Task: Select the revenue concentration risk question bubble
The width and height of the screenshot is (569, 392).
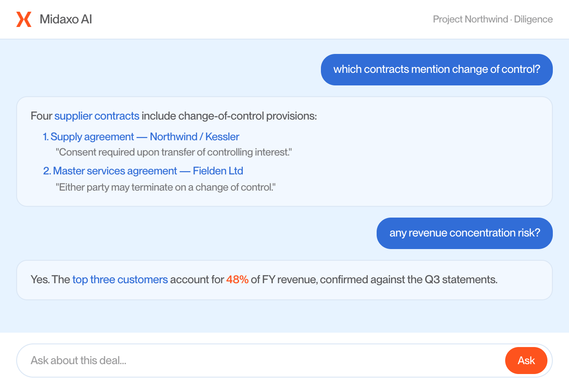Action: coord(465,233)
